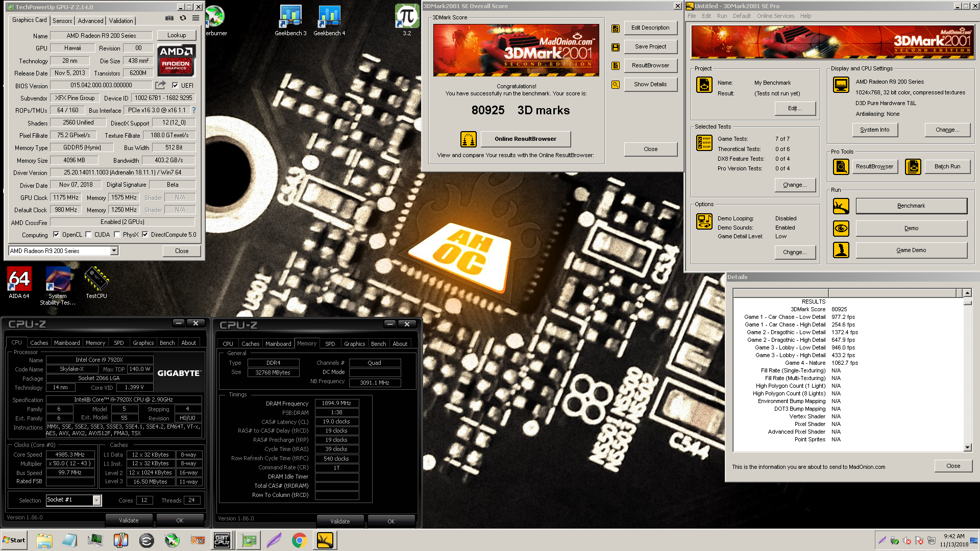Image resolution: width=980 pixels, height=551 pixels.
Task: Click the network tray icon
Action: click(932, 540)
